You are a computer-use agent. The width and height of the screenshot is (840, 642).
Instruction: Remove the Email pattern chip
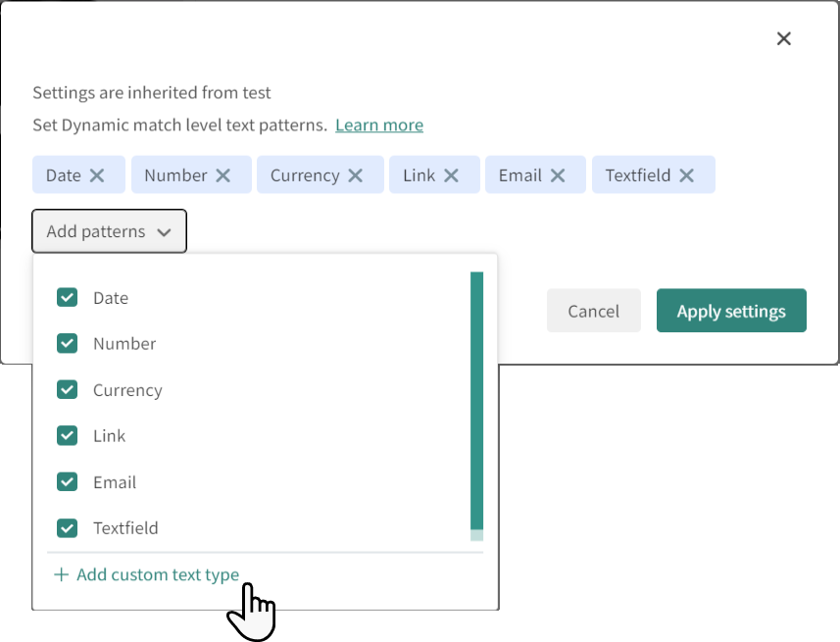pos(558,175)
